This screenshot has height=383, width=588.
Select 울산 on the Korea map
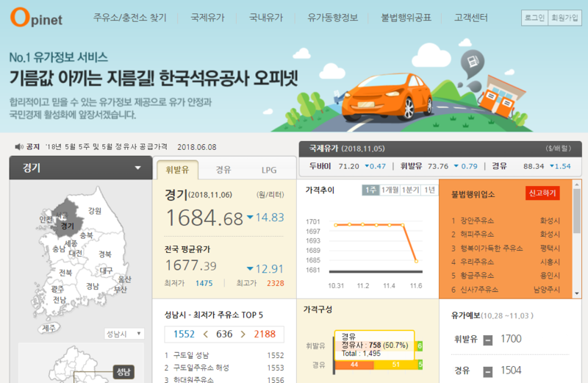pos(124,279)
